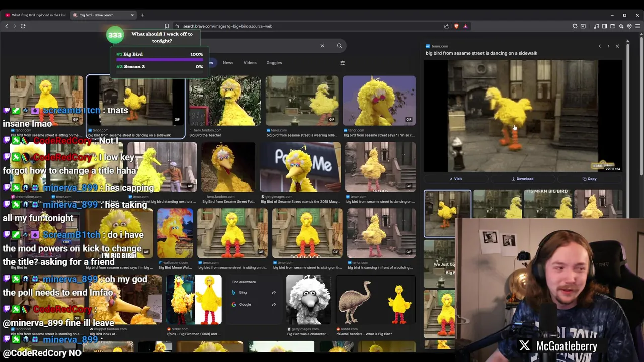Open a new browser tab
Viewport: 644px width, 362px height.
point(142,15)
